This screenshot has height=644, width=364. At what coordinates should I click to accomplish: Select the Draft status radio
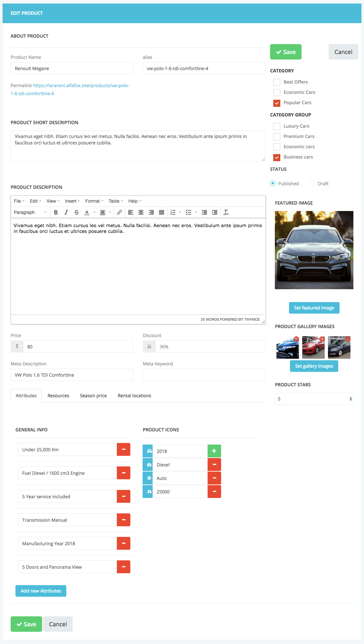(x=312, y=183)
